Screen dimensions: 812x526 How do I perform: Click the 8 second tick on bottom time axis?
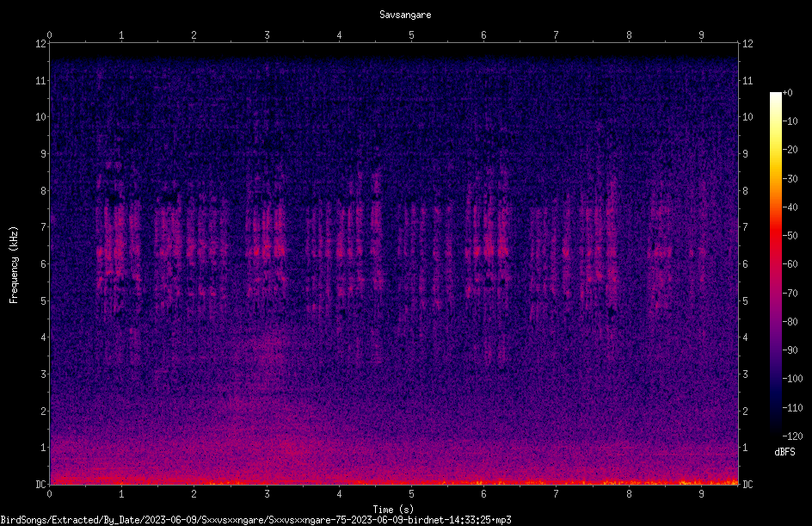629,494
